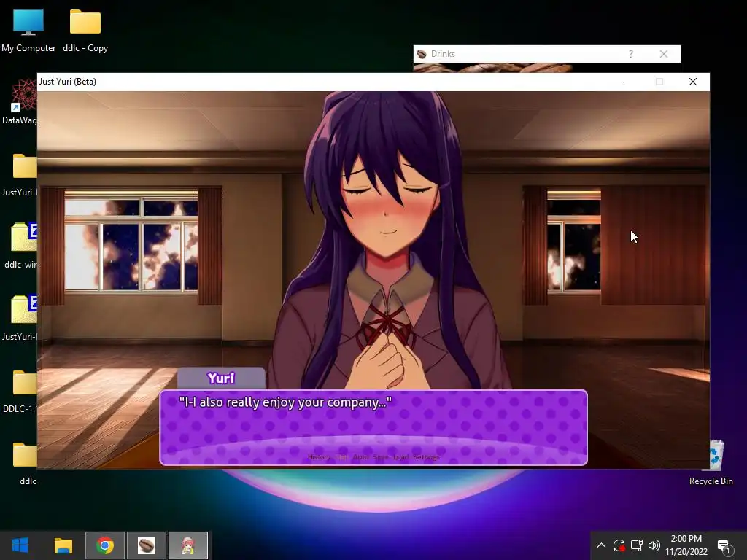Screen dimensions: 747x560
Task: Click the dimmed Skip quick menu button
Action: (x=342, y=457)
